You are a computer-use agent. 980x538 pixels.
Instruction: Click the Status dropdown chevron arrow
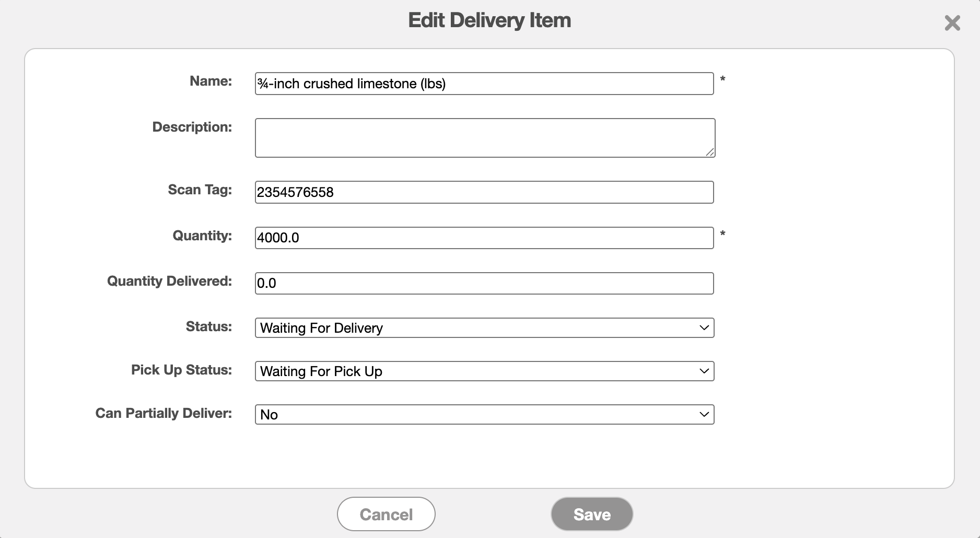pyautogui.click(x=704, y=328)
